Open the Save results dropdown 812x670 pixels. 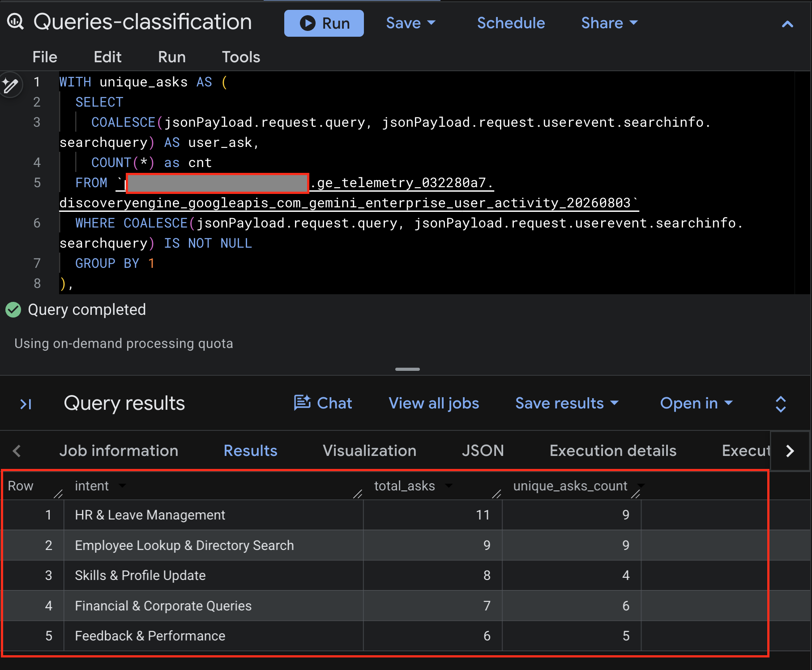coord(567,403)
